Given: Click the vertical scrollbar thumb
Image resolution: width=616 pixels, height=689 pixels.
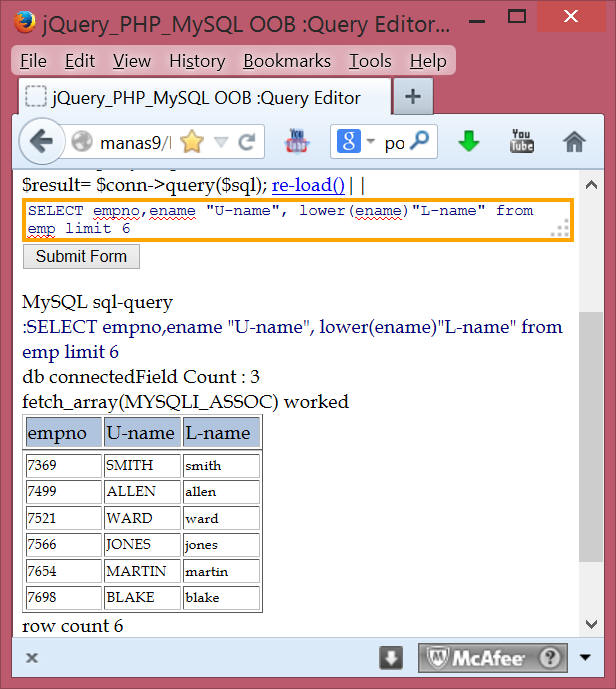Looking at the screenshot, I should coord(591,437).
